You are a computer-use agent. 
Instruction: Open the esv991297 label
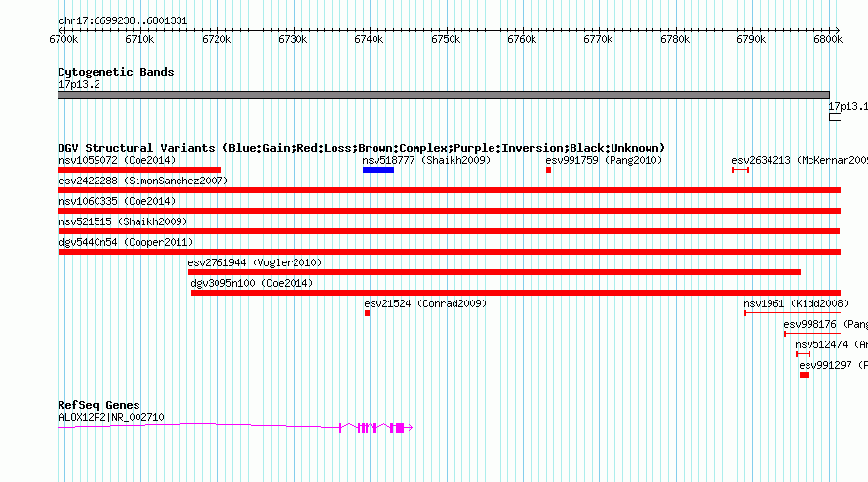(x=833, y=365)
